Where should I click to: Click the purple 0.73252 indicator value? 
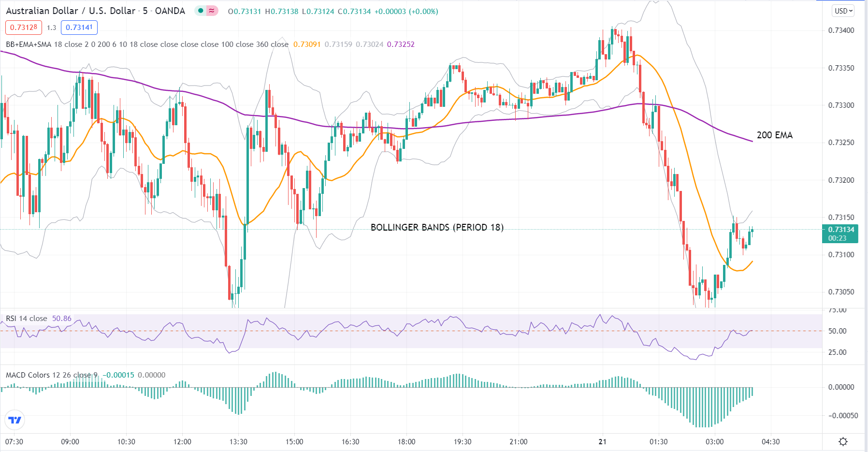coord(401,44)
